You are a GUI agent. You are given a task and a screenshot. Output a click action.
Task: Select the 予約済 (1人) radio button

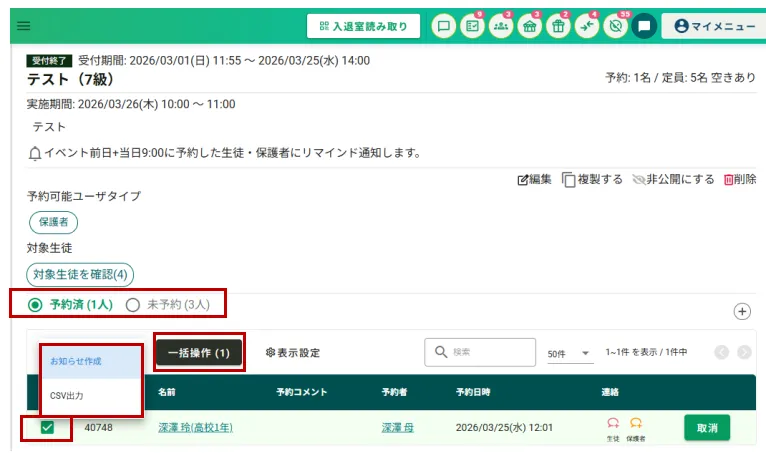(x=36, y=304)
